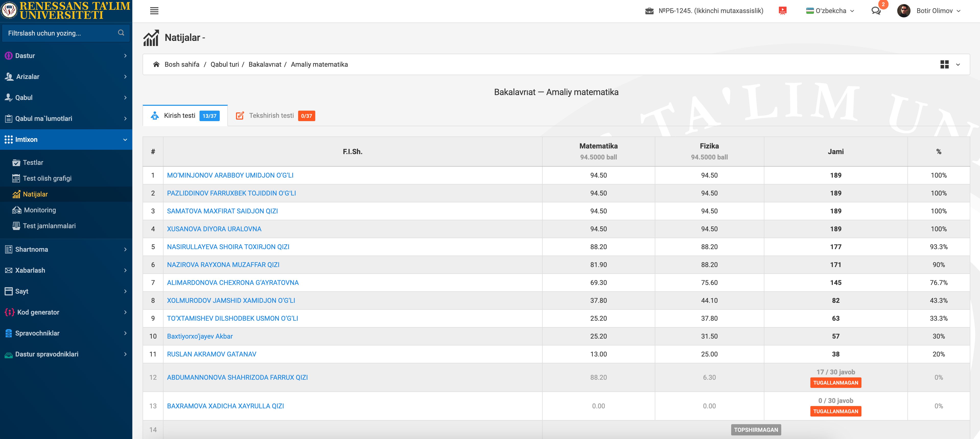This screenshot has height=439, width=980.
Task: Expand the Shartnoma menu chevron
Action: point(125,249)
